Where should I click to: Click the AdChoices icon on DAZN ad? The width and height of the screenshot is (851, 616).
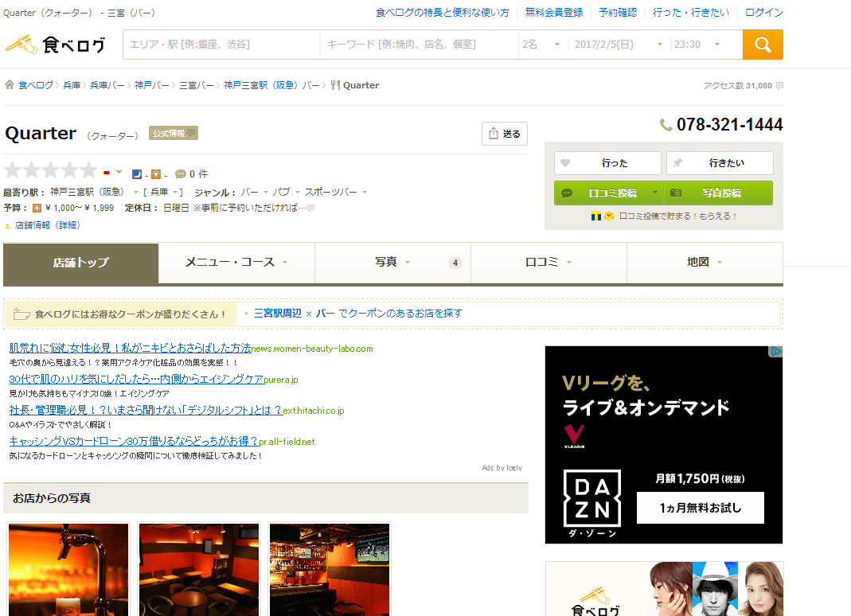click(776, 352)
